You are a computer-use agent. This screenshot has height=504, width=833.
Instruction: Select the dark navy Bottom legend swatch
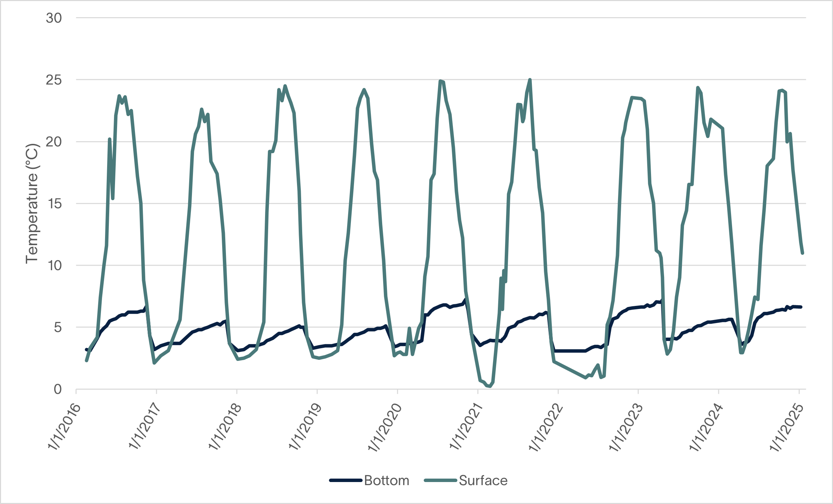click(346, 481)
